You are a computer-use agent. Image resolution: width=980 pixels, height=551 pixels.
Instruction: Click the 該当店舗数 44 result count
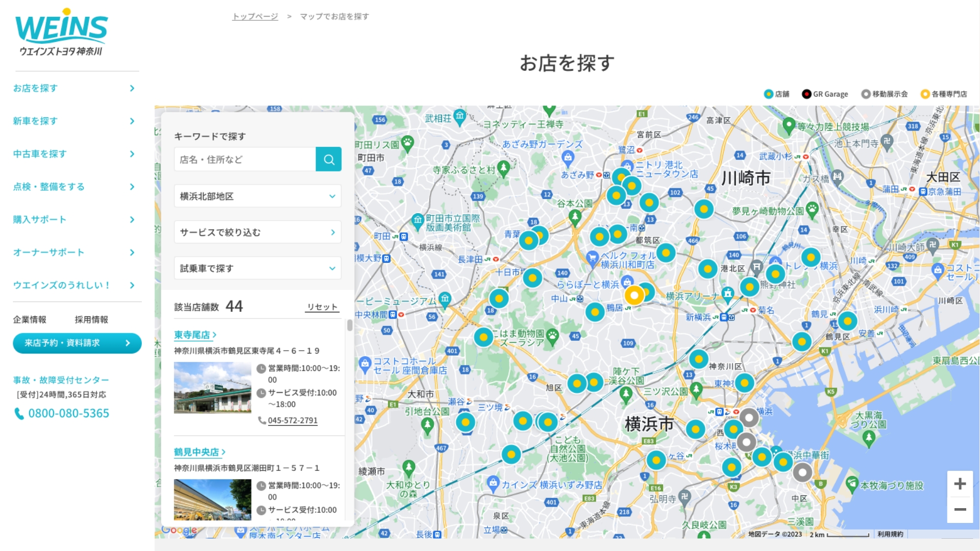click(x=208, y=306)
